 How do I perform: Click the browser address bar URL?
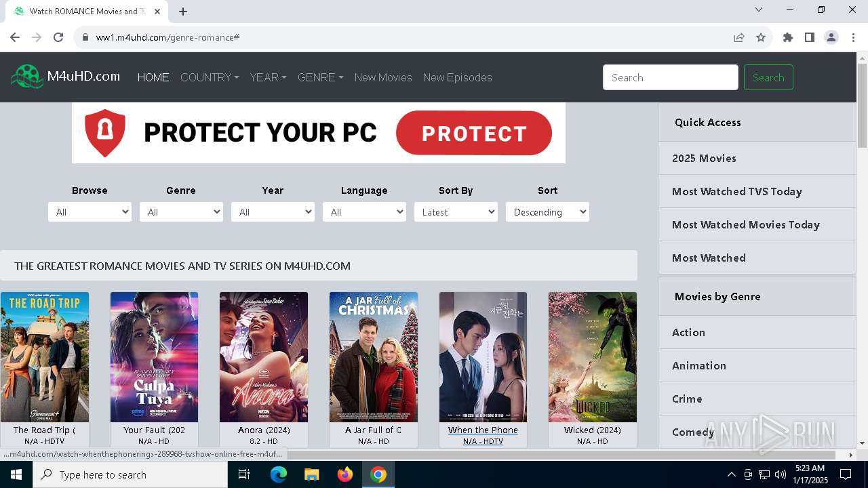[167, 37]
